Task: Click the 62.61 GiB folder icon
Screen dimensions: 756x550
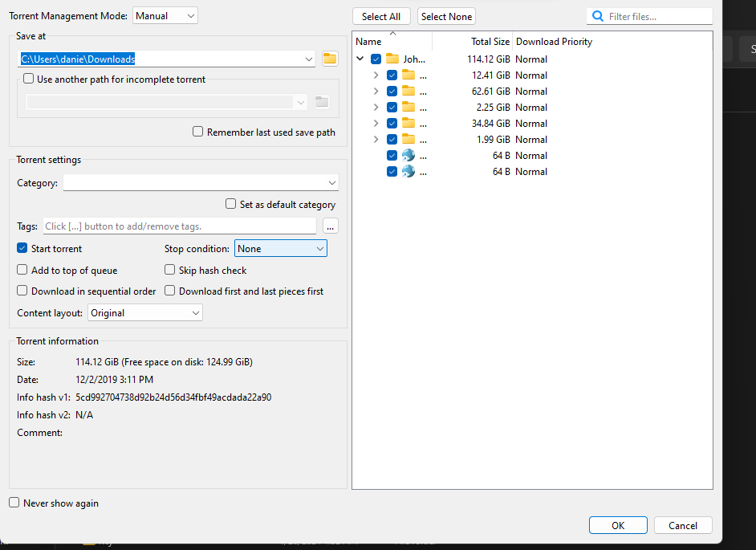Action: (x=408, y=92)
